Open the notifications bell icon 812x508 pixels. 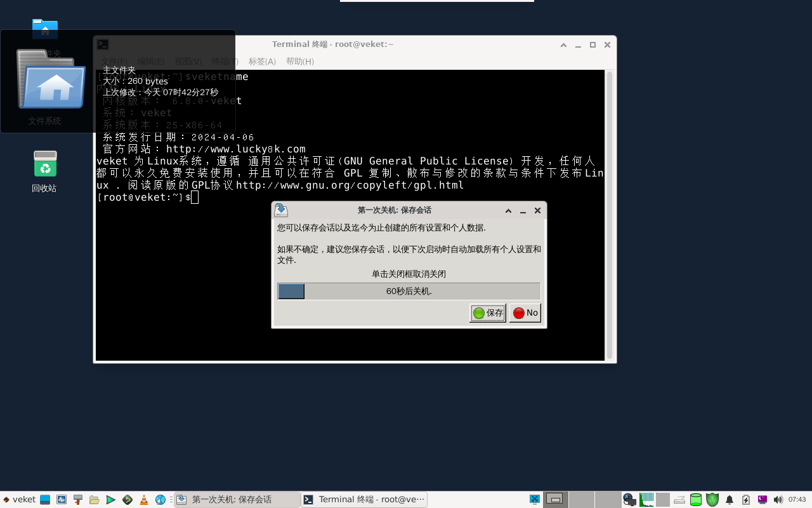[x=730, y=500]
